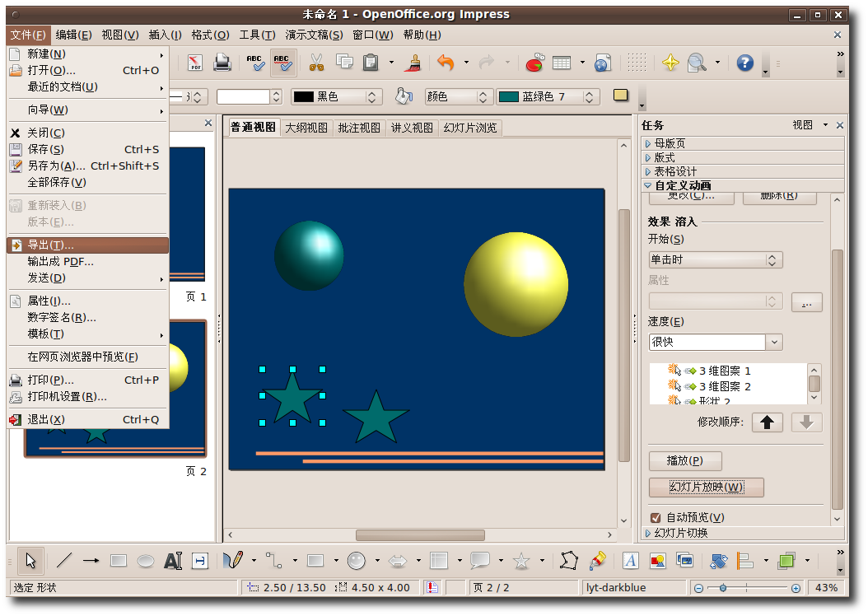
Task: Expand the 版式 layouts section
Action: click(743, 157)
